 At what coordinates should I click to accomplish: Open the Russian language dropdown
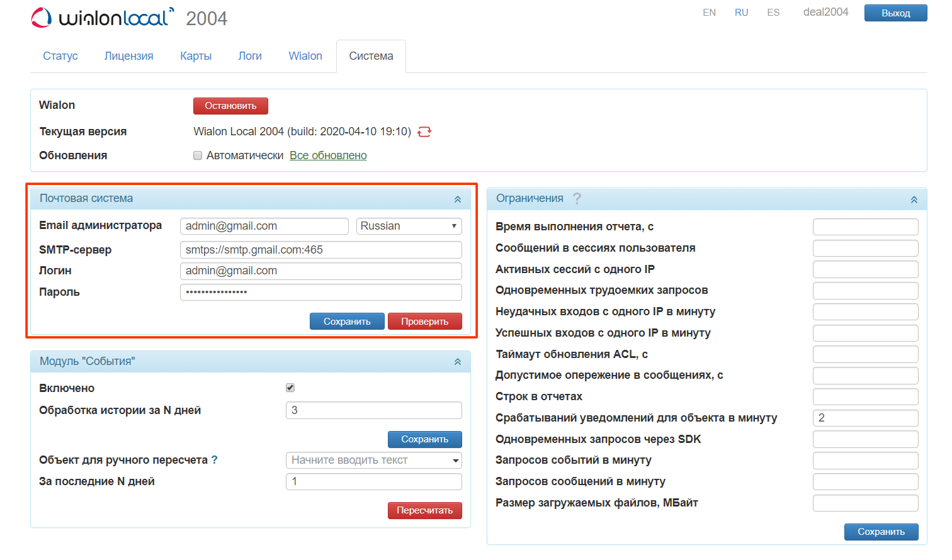[409, 226]
